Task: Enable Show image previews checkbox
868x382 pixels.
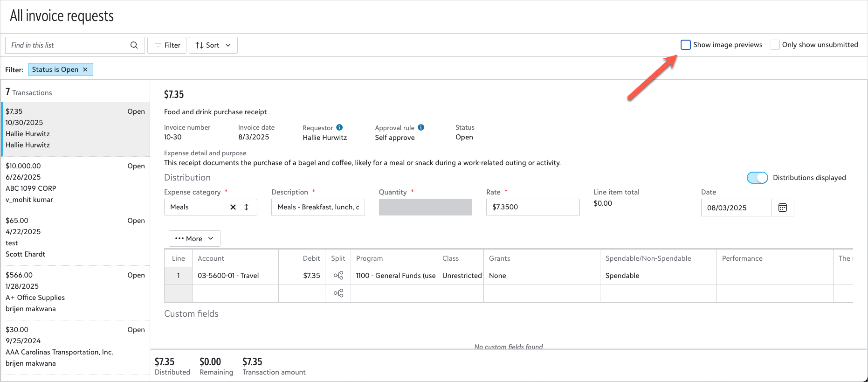Action: (685, 45)
